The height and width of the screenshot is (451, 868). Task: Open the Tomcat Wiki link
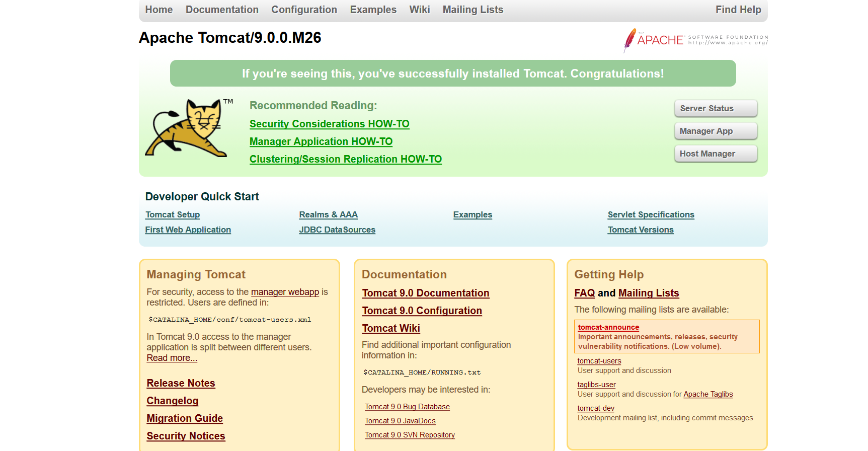tap(391, 328)
